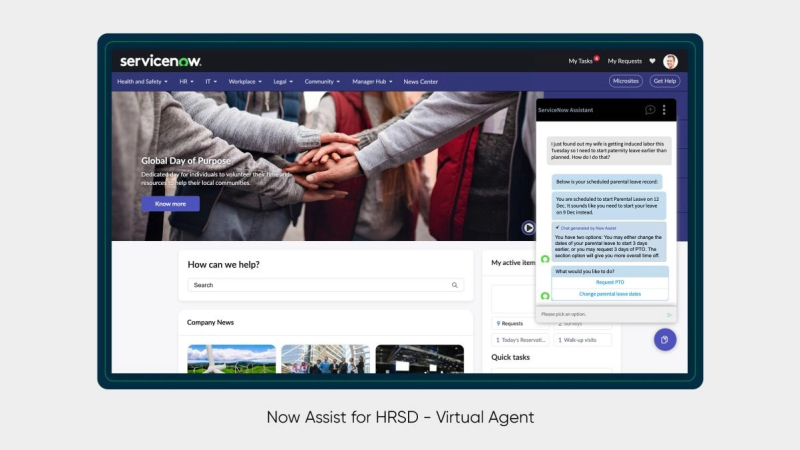
Task: Open the wind turbines news thumbnail
Action: [232, 359]
